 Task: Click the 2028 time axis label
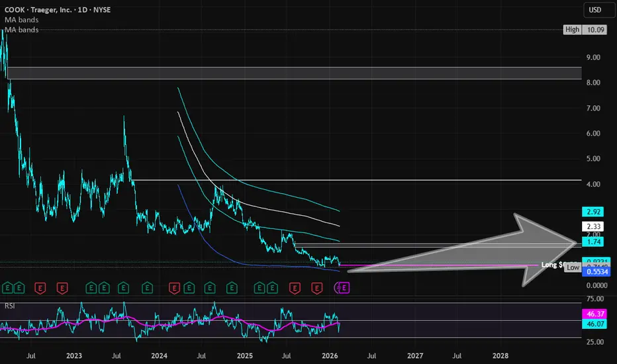pos(500,356)
